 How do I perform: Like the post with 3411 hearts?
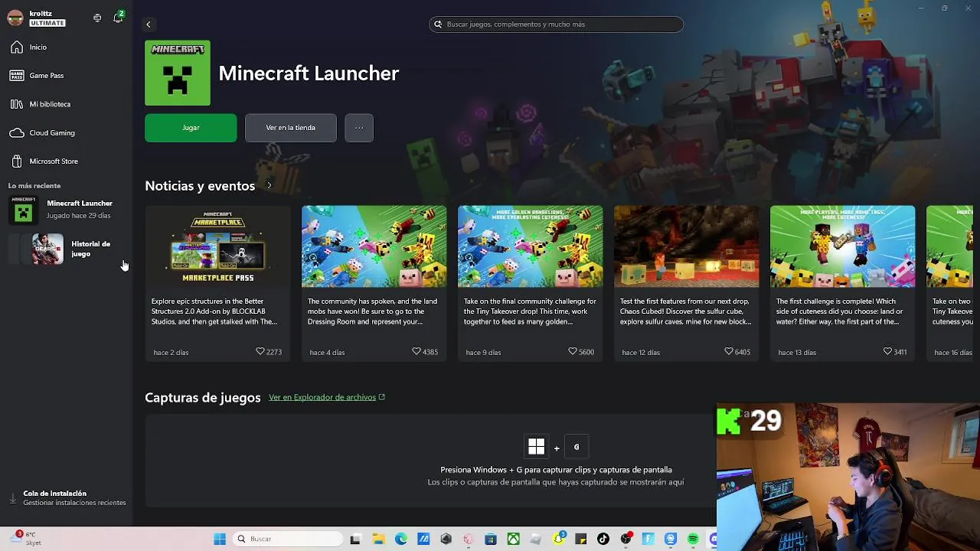click(x=887, y=352)
